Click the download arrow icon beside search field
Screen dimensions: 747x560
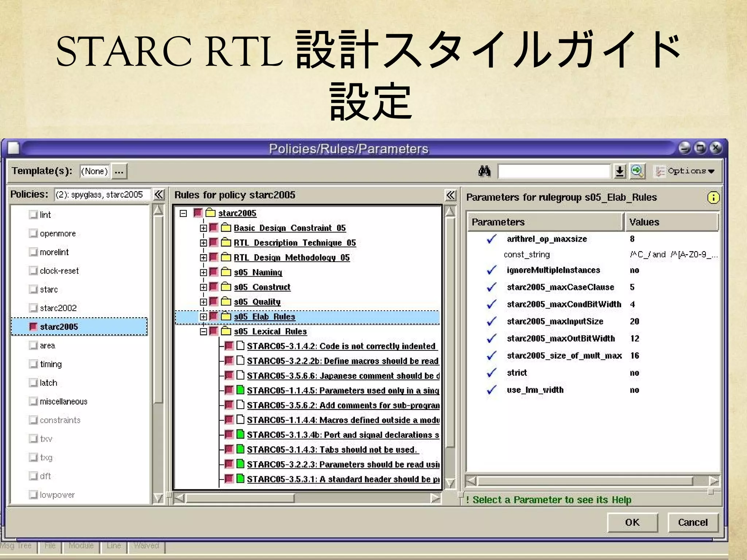pyautogui.click(x=620, y=171)
